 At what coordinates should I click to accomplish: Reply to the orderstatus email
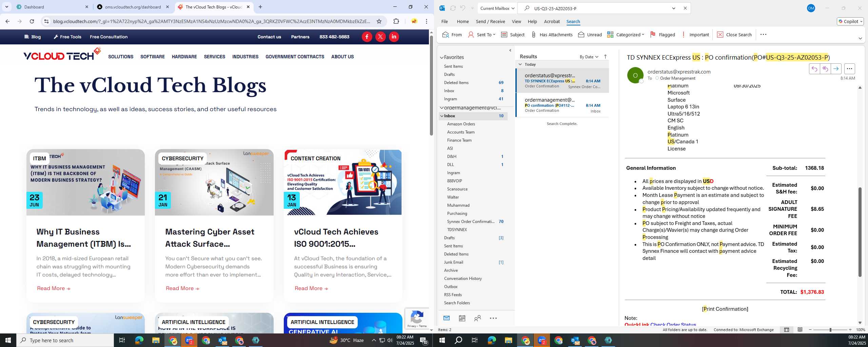click(814, 69)
